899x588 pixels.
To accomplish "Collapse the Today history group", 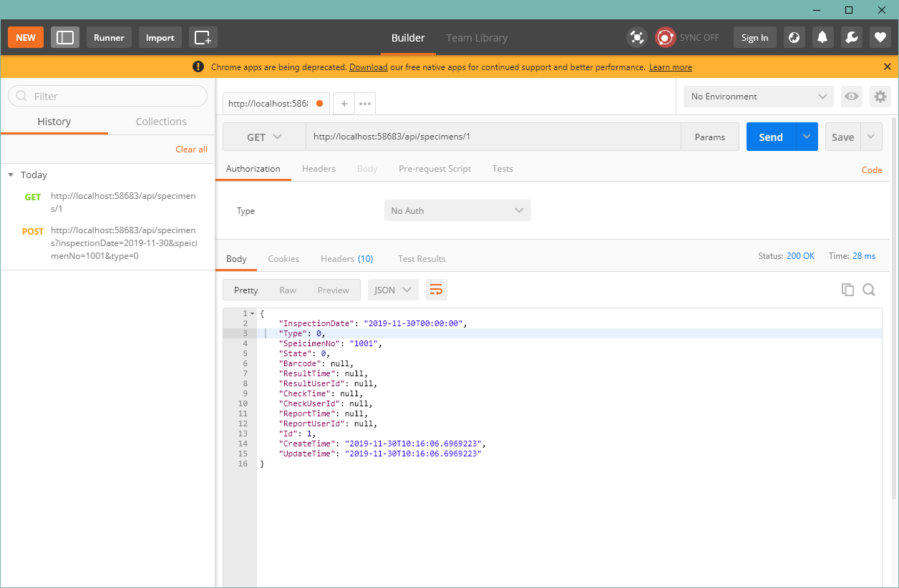I will (x=11, y=175).
